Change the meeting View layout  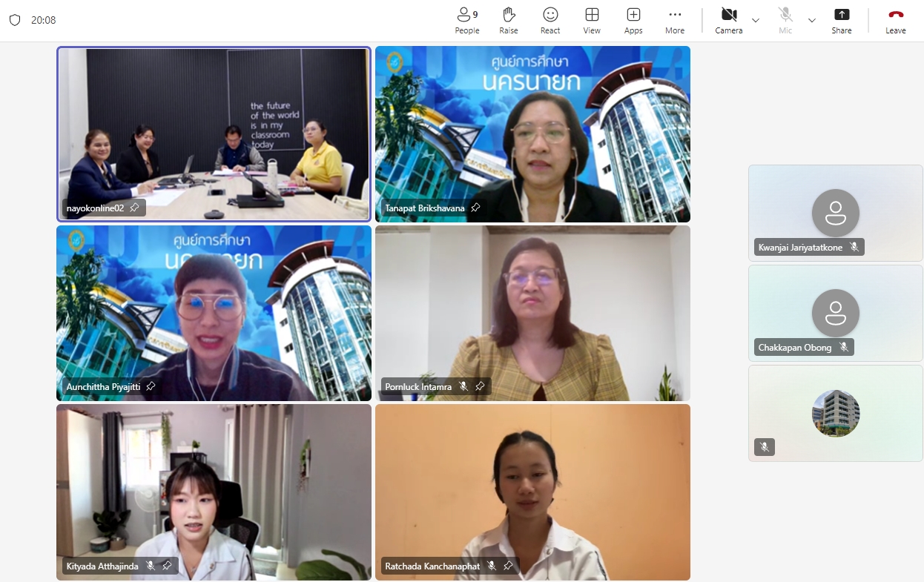click(592, 20)
